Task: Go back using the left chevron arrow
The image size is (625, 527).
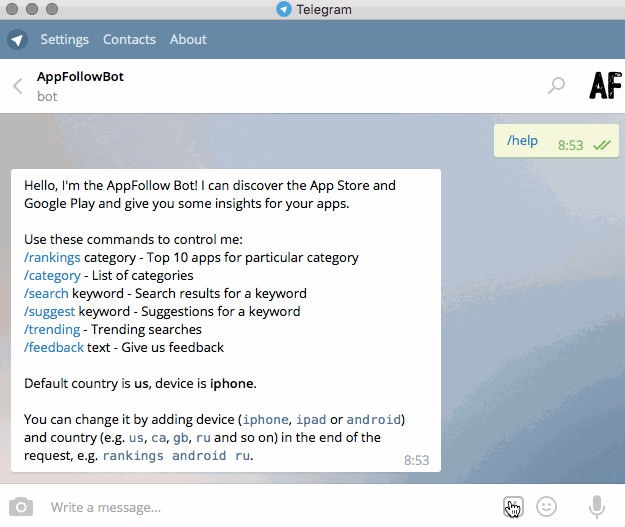Action: coord(17,86)
